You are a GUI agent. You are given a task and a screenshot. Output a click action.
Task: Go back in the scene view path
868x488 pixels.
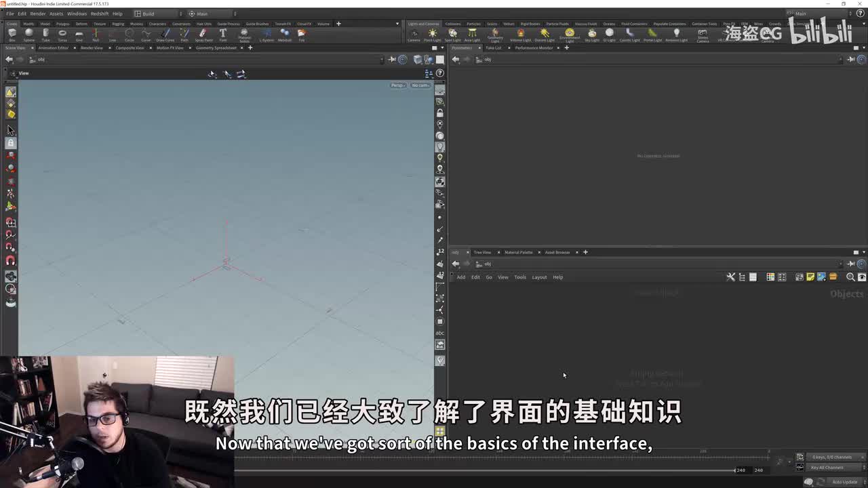(x=9, y=59)
